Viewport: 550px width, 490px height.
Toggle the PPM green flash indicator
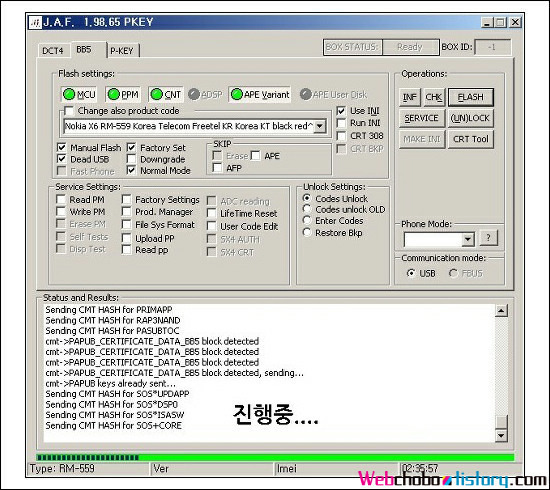(x=123, y=94)
